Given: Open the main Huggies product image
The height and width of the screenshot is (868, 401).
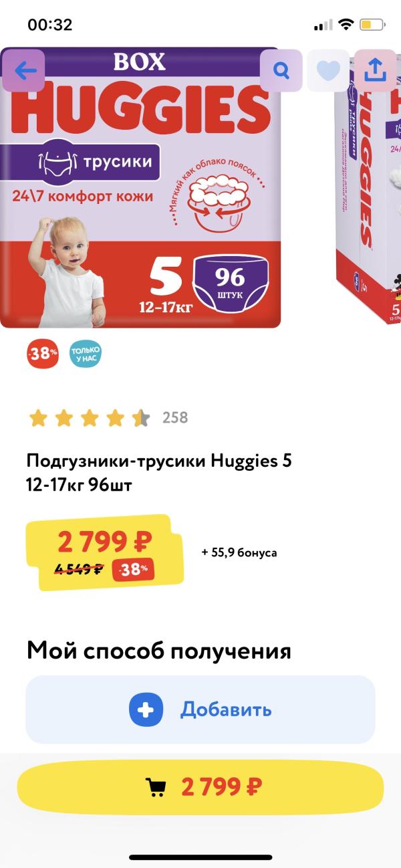Looking at the screenshot, I should coord(140,187).
